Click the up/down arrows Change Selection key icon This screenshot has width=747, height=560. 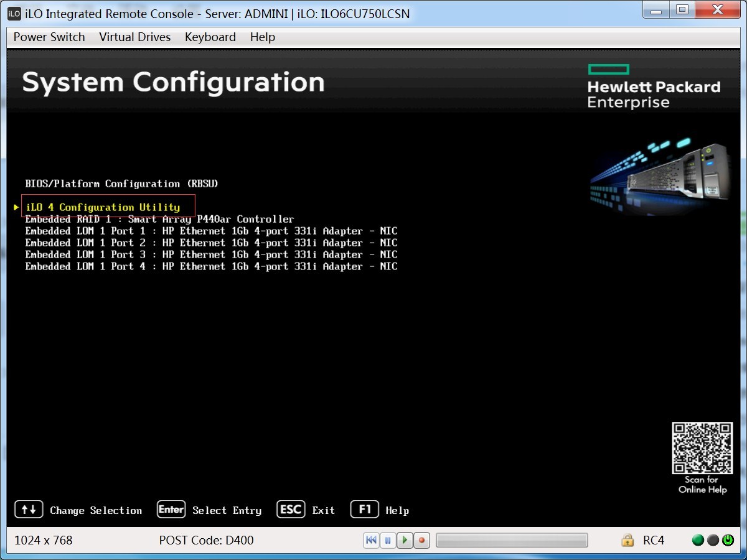(29, 510)
